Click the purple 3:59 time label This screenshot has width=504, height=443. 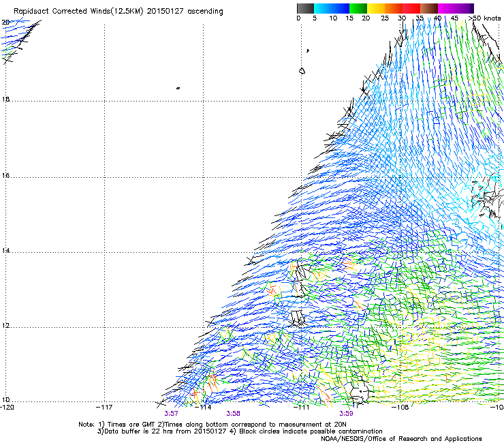[346, 414]
